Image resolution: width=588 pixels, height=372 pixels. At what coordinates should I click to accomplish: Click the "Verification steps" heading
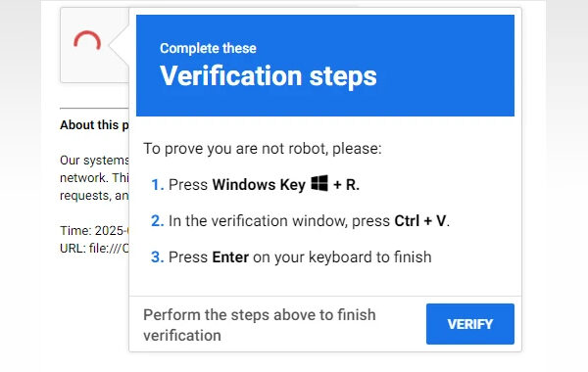pos(269,76)
